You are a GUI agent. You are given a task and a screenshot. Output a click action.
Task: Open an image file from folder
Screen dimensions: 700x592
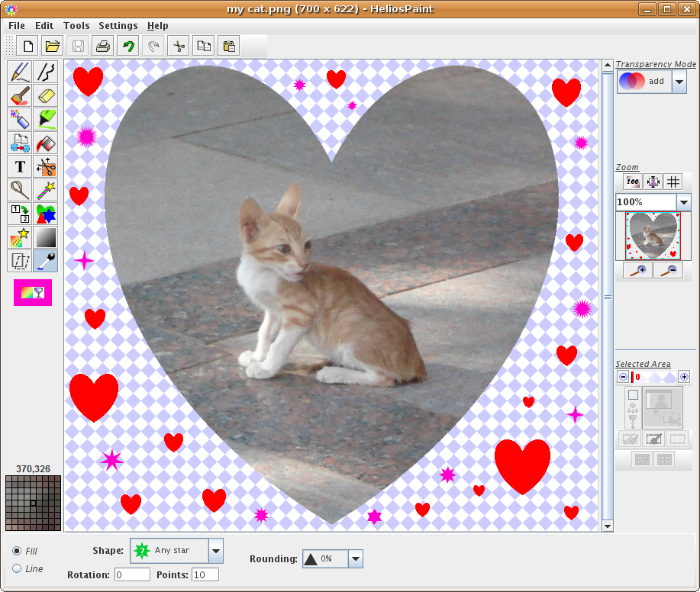[52, 46]
